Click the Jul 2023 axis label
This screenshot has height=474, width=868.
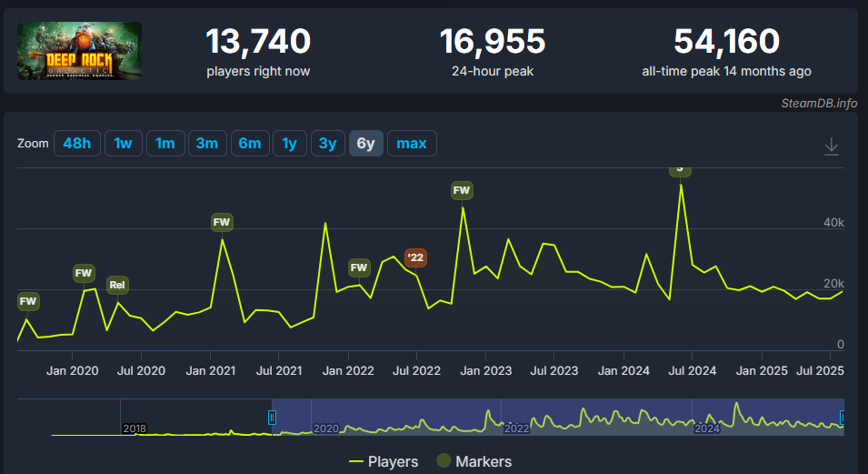554,371
